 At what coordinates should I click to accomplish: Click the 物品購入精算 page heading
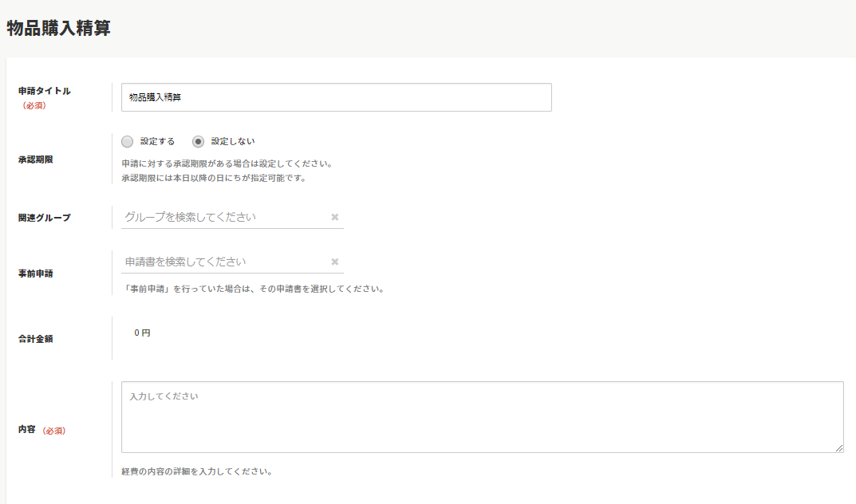[58, 28]
